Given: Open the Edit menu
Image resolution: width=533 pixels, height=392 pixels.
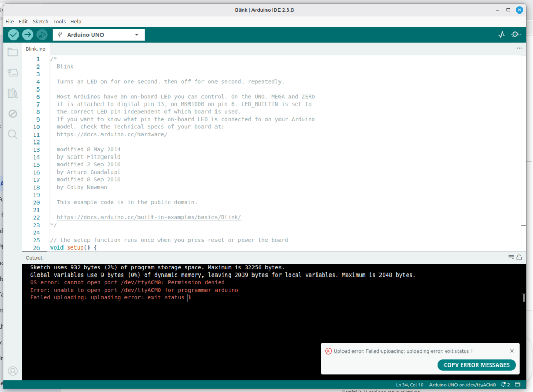Looking at the screenshot, I should (23, 21).
